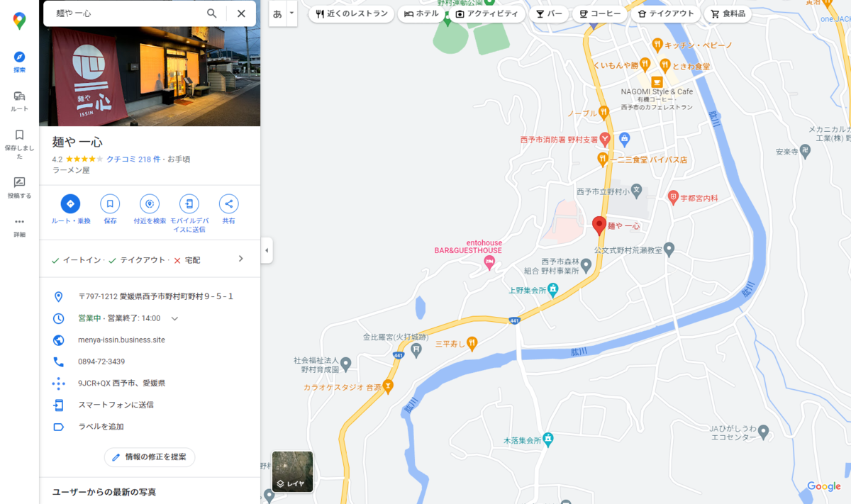Open the レイヤ layers thumbnail
This screenshot has height=504, width=851.
[x=292, y=471]
